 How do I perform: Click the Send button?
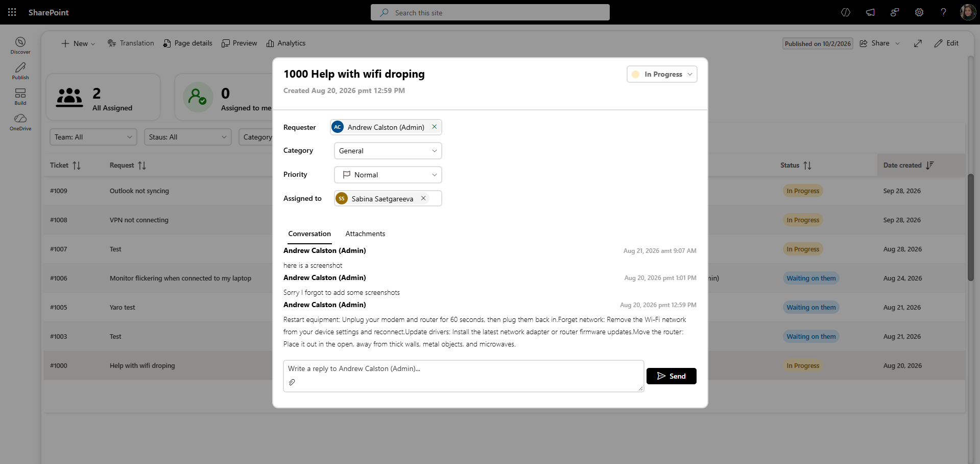tap(671, 376)
